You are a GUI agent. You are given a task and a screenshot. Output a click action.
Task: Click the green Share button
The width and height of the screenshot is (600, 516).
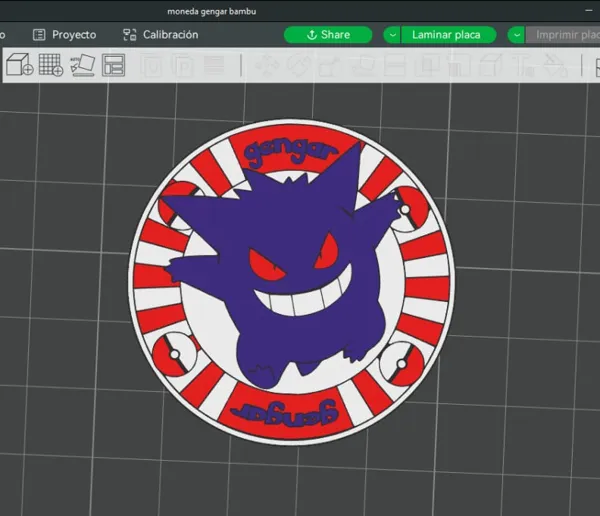pos(328,35)
